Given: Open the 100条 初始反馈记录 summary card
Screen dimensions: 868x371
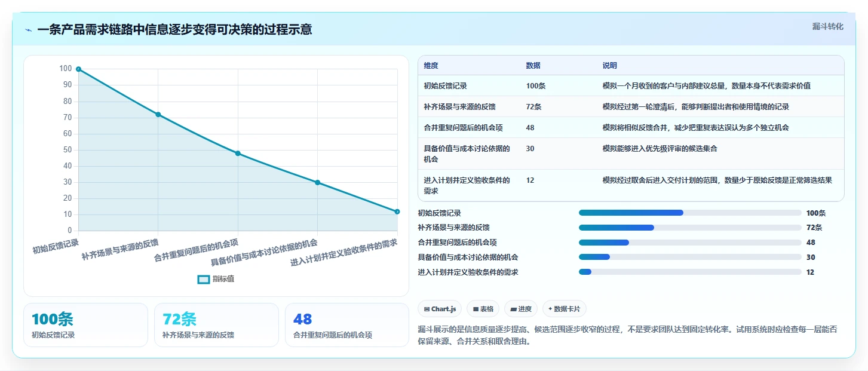Looking at the screenshot, I should point(85,325).
